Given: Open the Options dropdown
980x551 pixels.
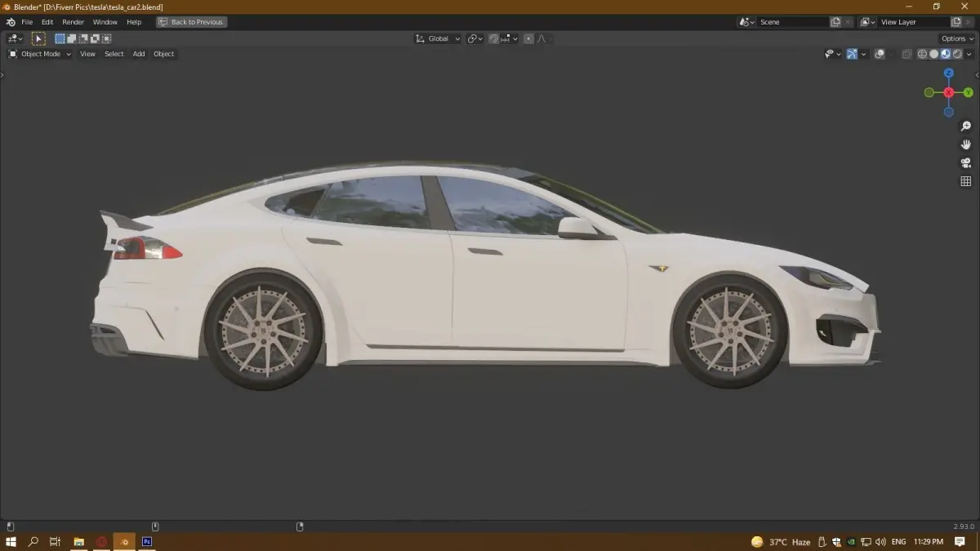Looking at the screenshot, I should click(957, 38).
